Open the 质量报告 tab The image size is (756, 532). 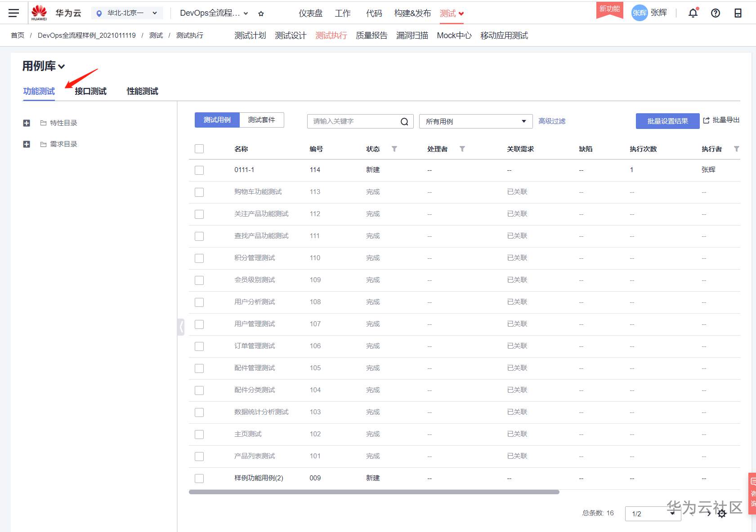coord(371,35)
